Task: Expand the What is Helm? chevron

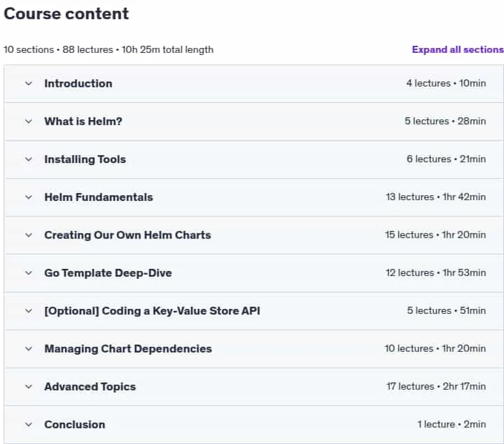Action: pos(29,122)
